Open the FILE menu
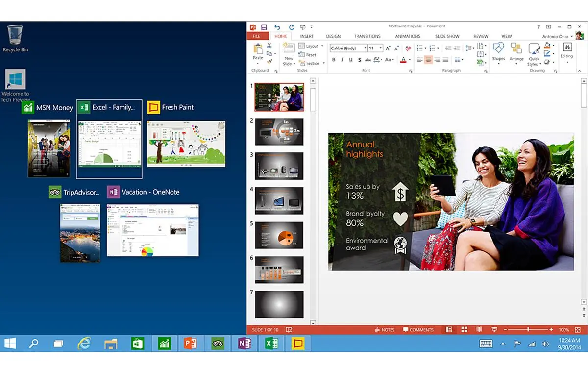Screen dimensions: 588x392 click(x=256, y=36)
